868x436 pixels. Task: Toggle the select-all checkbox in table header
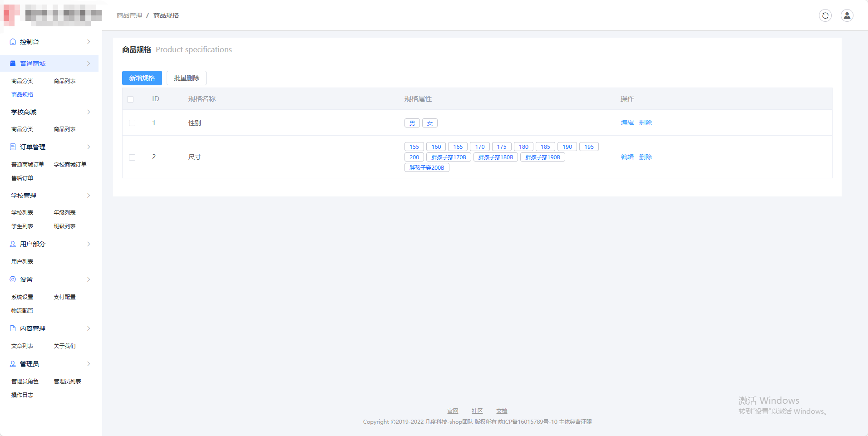coord(130,99)
